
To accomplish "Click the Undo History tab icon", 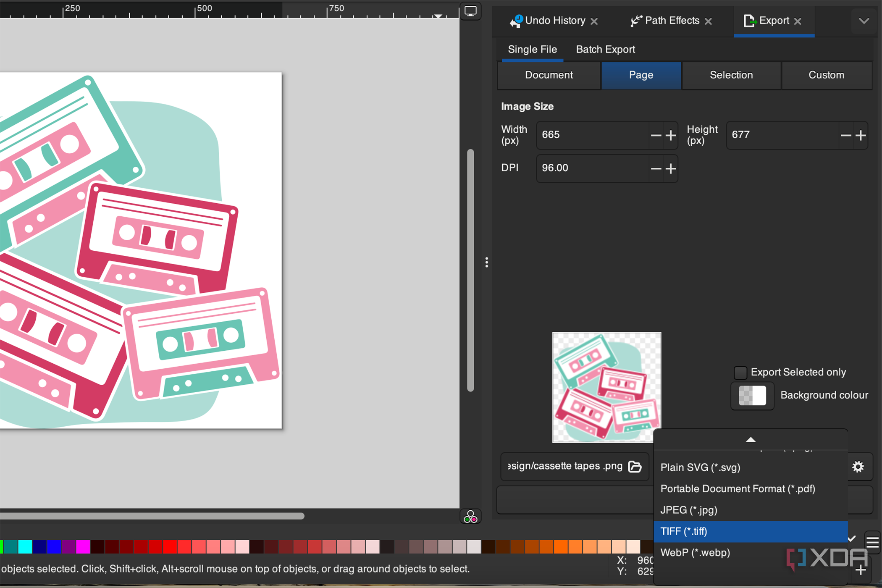I will click(516, 21).
